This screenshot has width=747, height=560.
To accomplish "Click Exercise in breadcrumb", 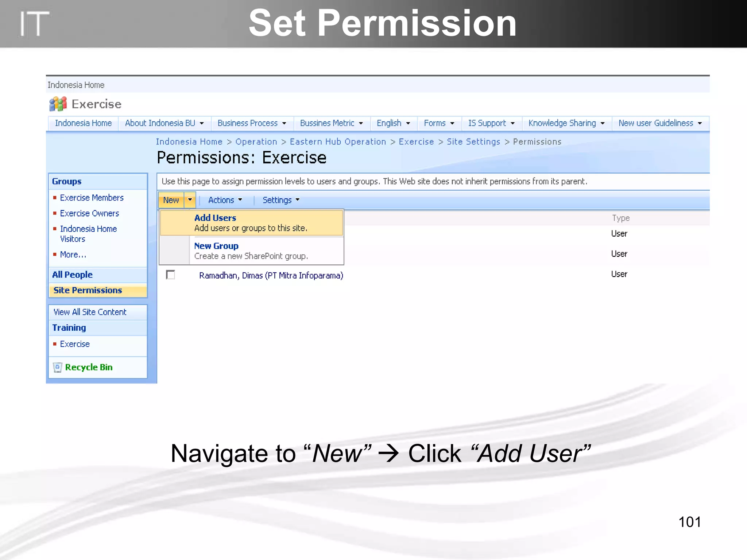I will [416, 141].
